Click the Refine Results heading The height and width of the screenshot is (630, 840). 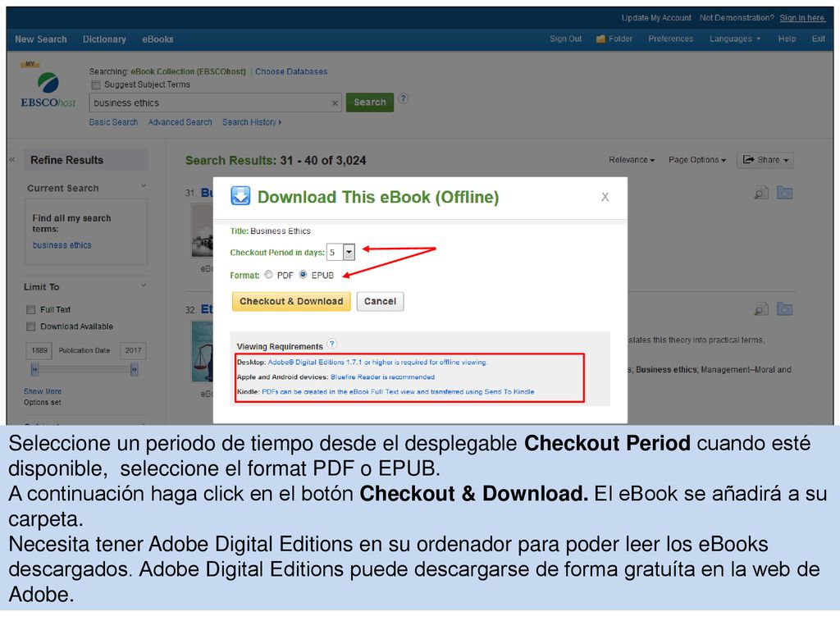(x=66, y=160)
